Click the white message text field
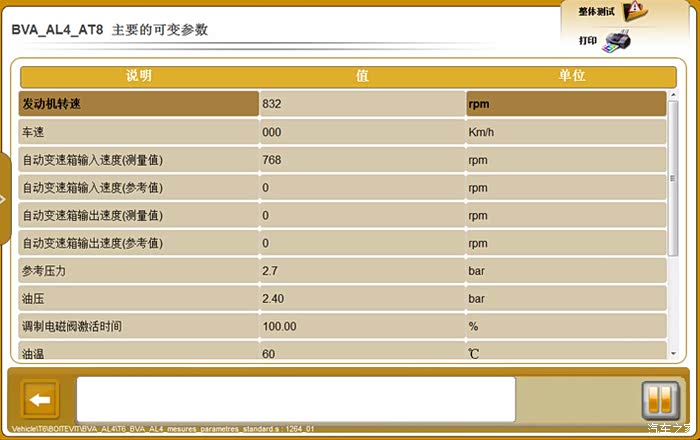 click(296, 399)
